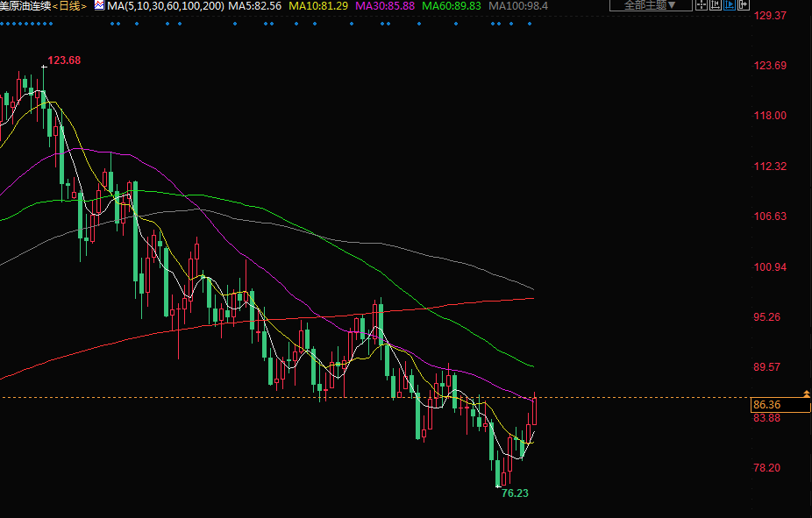Screen dimensions: 812x518
Task: Click the small chart indicator icon before MA
Action: 99,5
